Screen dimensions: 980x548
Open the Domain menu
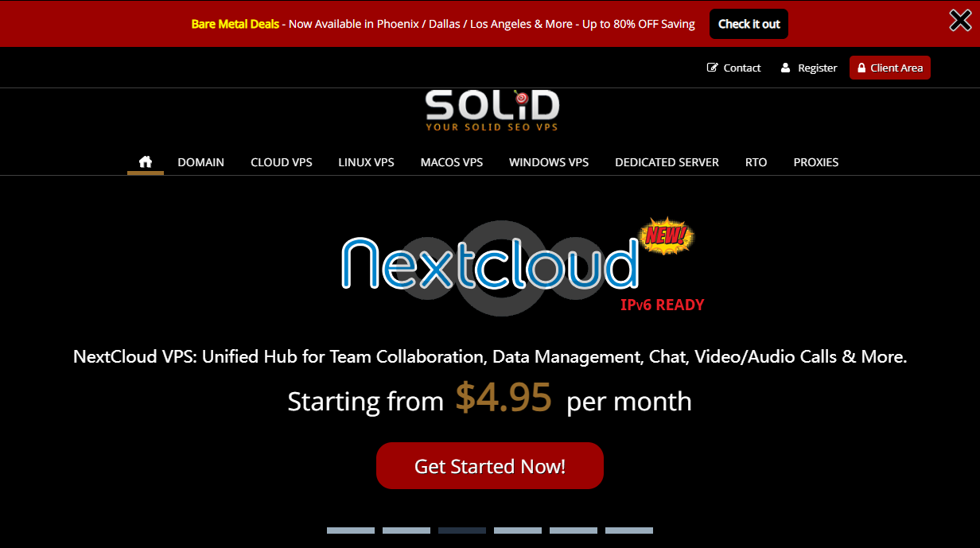click(200, 162)
